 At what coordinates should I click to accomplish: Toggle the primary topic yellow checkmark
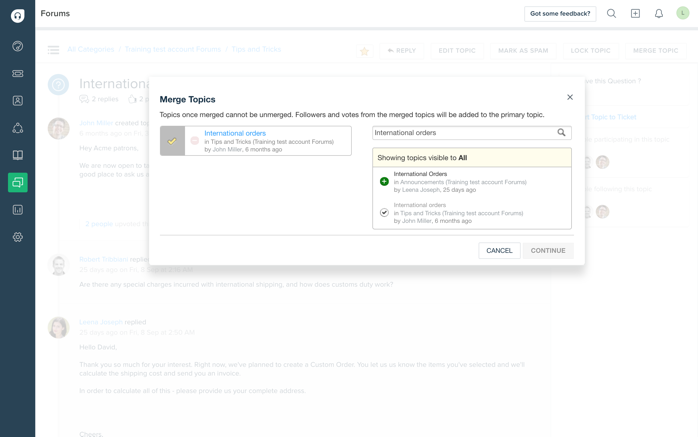pos(172,141)
